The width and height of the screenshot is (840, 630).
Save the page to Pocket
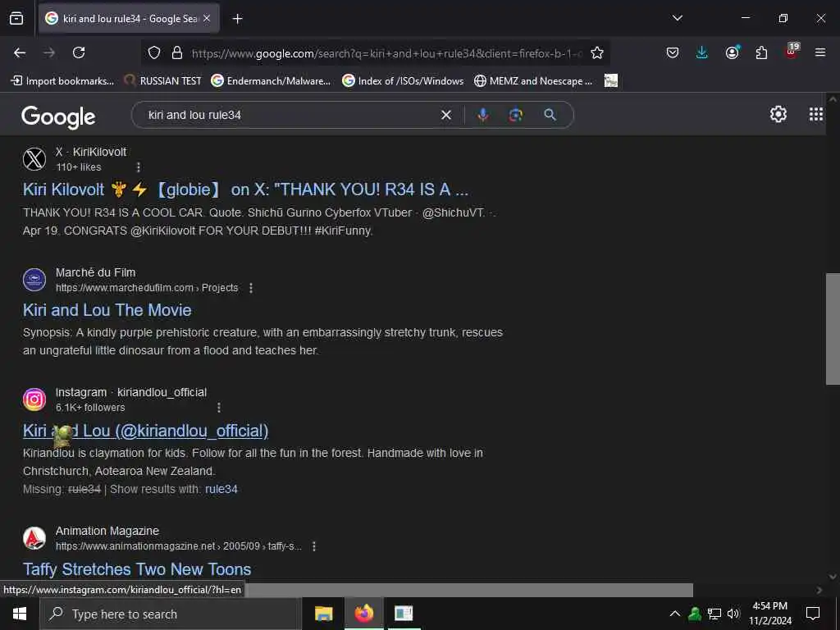coord(673,52)
